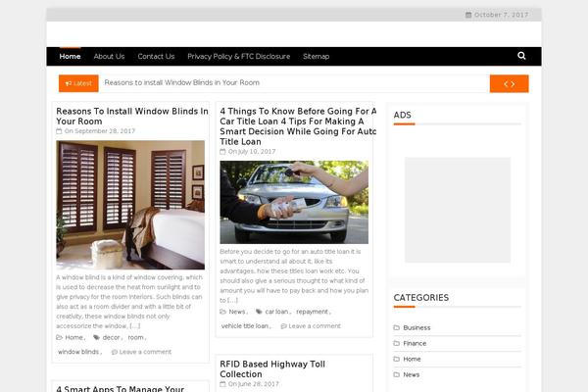Image resolution: width=588 pixels, height=392 pixels.
Task: Click the folder icon next to Finance
Action: 396,343
